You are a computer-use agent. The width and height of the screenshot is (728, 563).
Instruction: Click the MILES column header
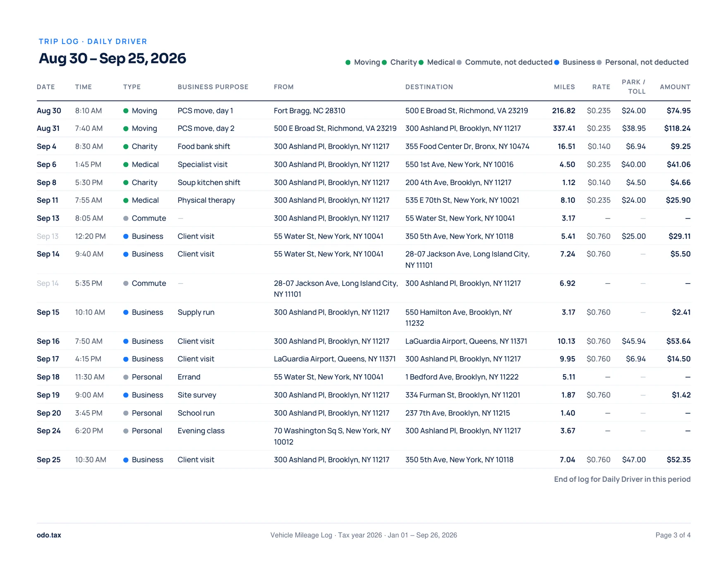565,87
